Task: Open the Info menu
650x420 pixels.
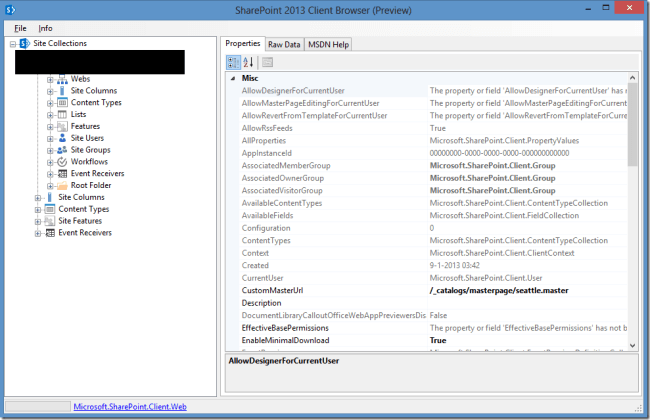Action: pyautogui.click(x=45, y=28)
